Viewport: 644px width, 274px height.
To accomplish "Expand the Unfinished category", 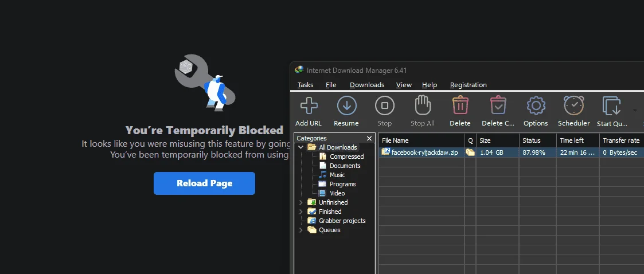I will pyautogui.click(x=301, y=202).
